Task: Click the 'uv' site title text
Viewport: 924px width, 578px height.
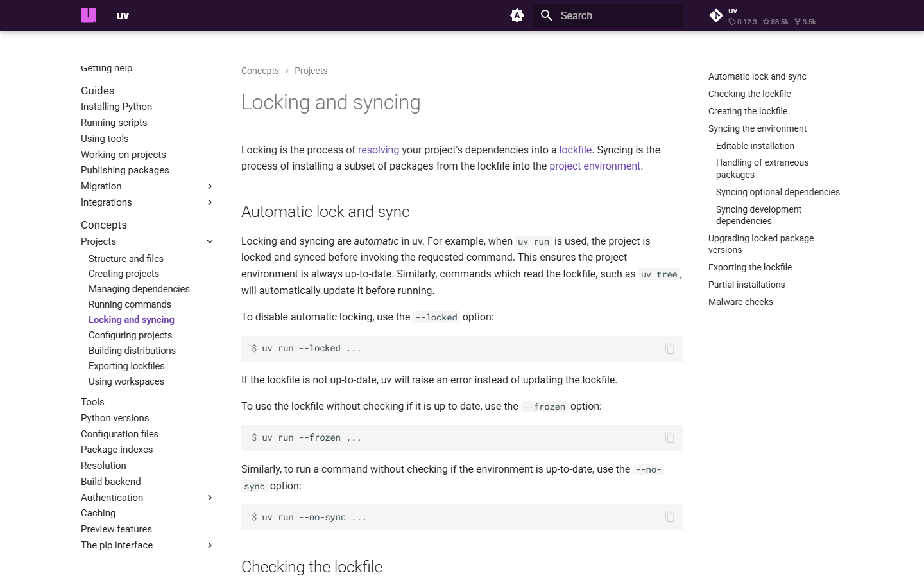Action: pyautogui.click(x=123, y=15)
